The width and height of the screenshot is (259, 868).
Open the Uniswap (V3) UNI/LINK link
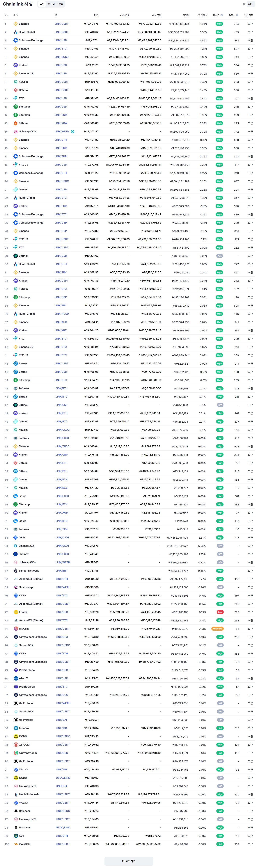[x=61, y=786]
